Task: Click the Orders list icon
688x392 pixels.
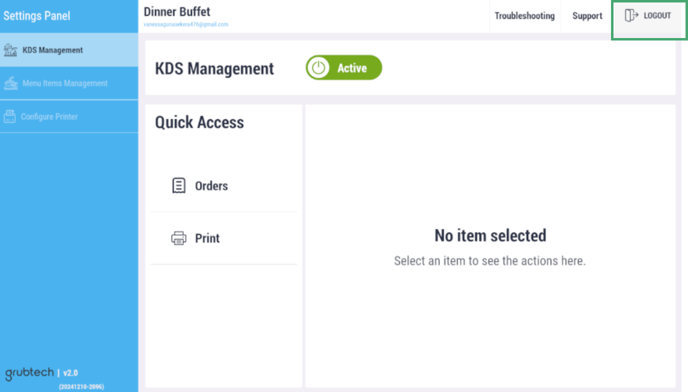Action: [x=179, y=186]
